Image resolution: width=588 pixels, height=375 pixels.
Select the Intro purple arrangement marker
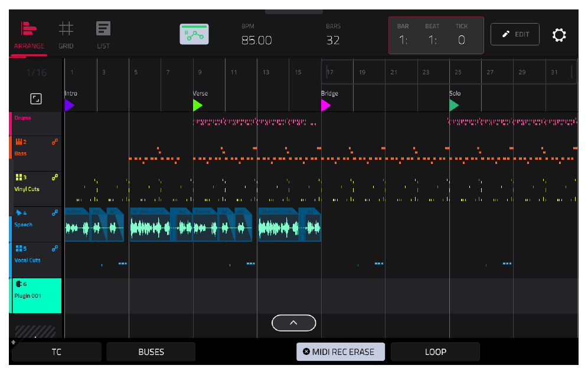pos(70,106)
